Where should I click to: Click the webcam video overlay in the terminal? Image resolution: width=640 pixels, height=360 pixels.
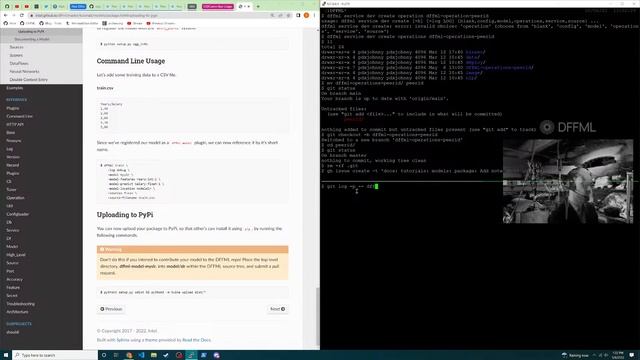click(568, 181)
